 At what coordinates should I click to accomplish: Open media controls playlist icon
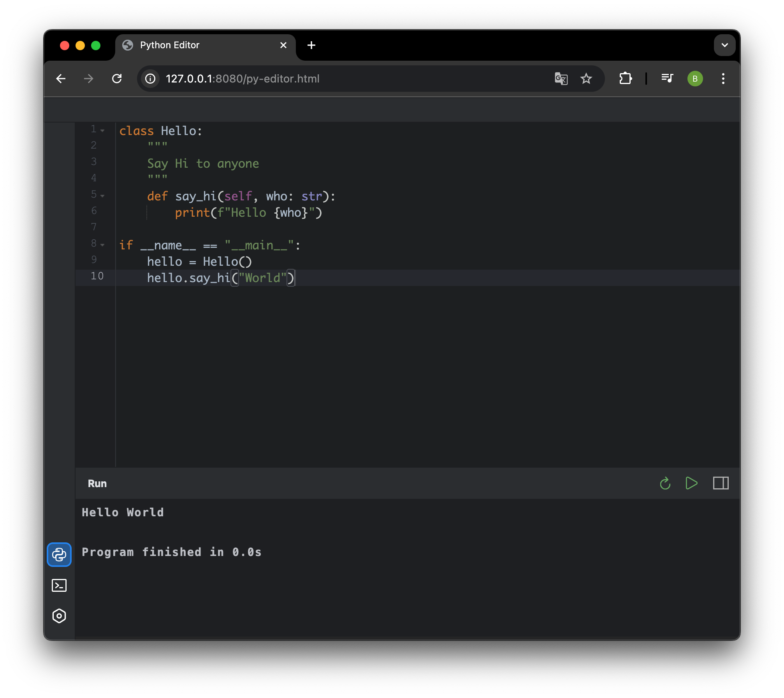click(668, 79)
